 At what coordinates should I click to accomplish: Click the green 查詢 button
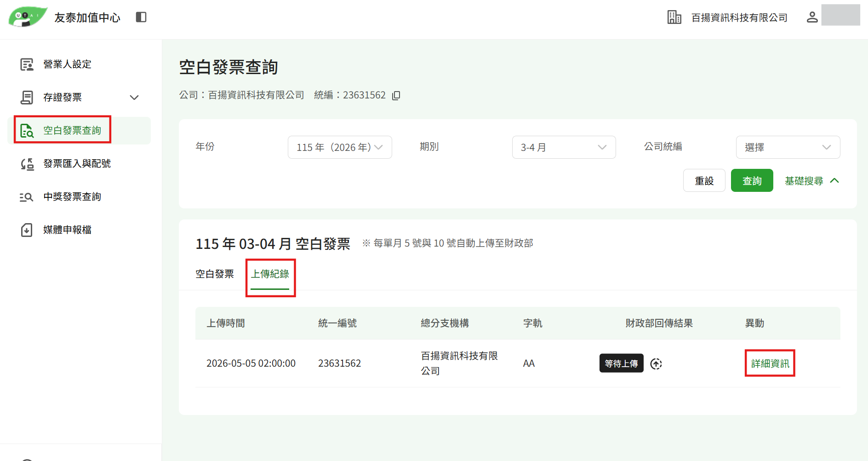tap(752, 181)
